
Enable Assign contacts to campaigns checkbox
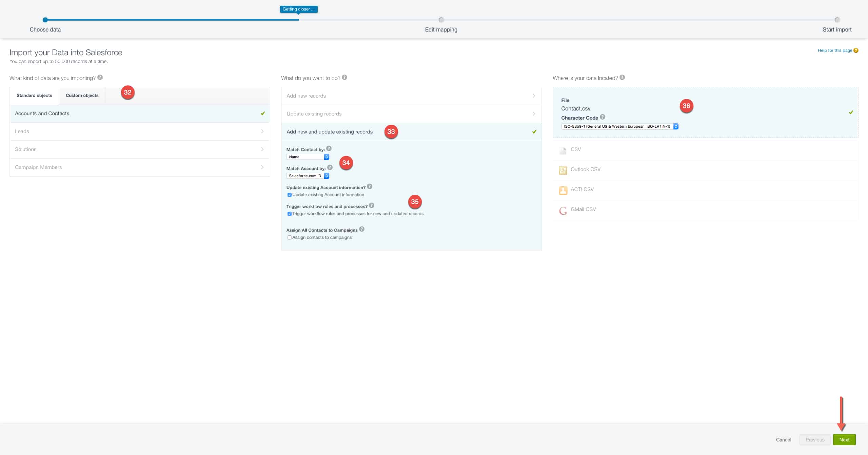pyautogui.click(x=290, y=237)
